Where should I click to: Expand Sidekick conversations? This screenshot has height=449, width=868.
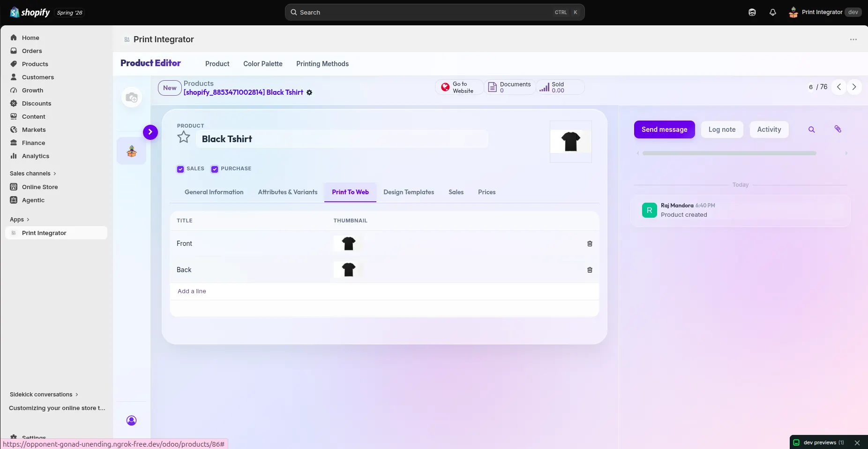point(44,395)
